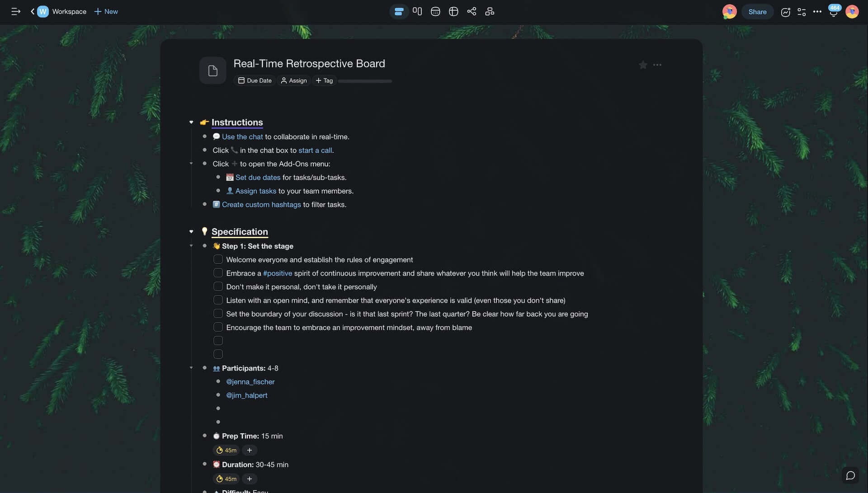Collapse the Specification section
Image resolution: width=868 pixels, height=493 pixels.
coord(191,232)
